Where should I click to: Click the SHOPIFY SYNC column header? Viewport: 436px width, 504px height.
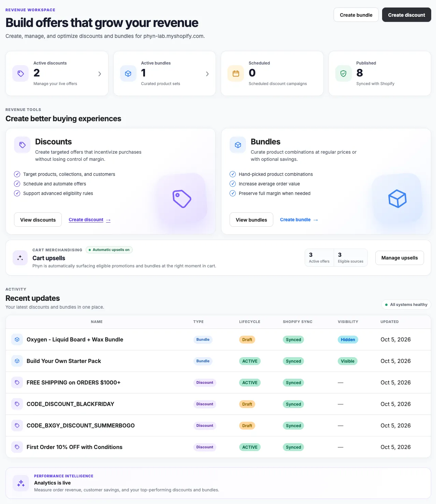click(x=297, y=322)
